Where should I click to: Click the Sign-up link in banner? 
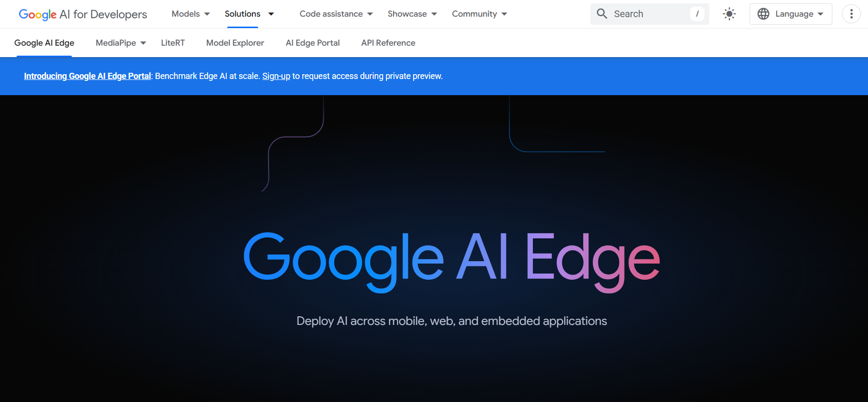tap(276, 76)
